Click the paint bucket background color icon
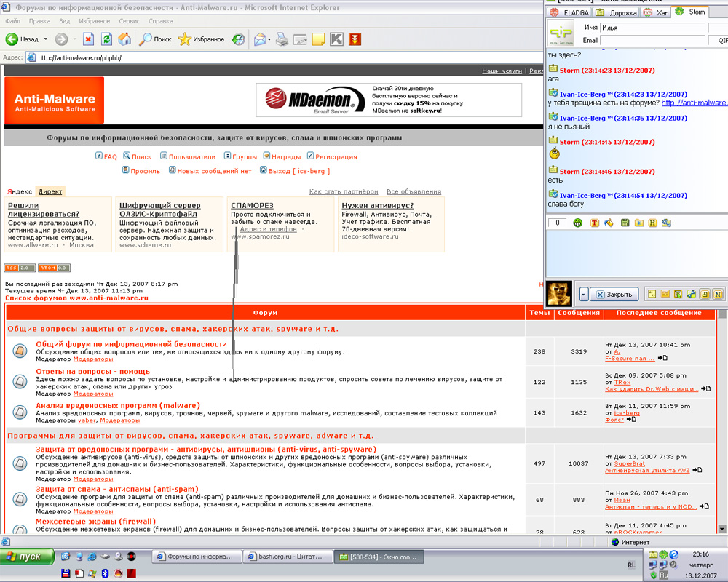 pyautogui.click(x=609, y=223)
